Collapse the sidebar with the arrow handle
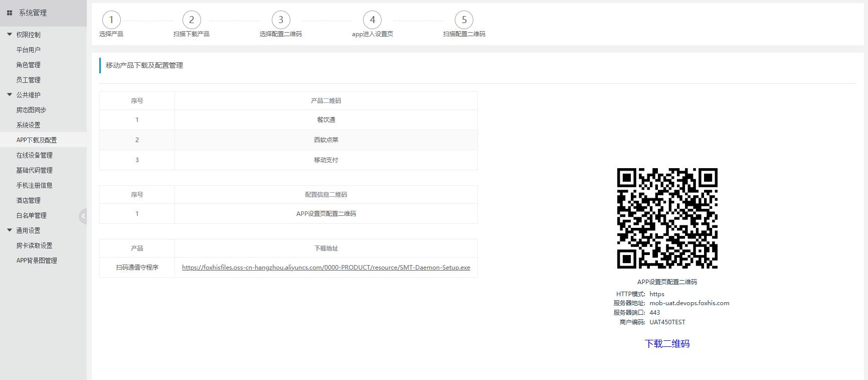 [x=83, y=216]
